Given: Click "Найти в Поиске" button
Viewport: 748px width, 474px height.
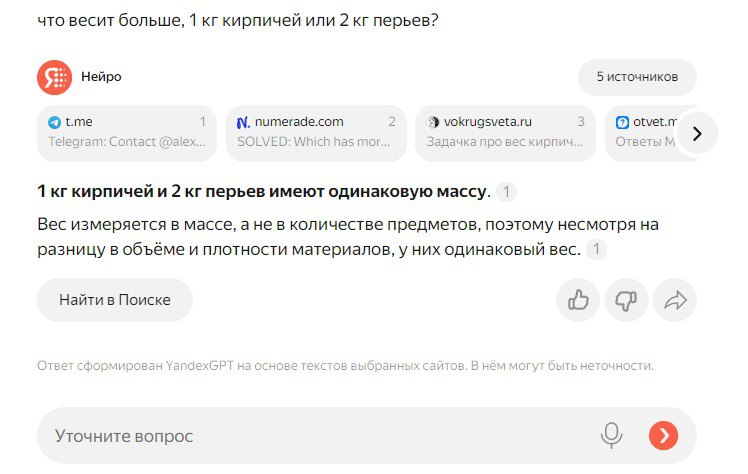Looking at the screenshot, I should pyautogui.click(x=115, y=300).
